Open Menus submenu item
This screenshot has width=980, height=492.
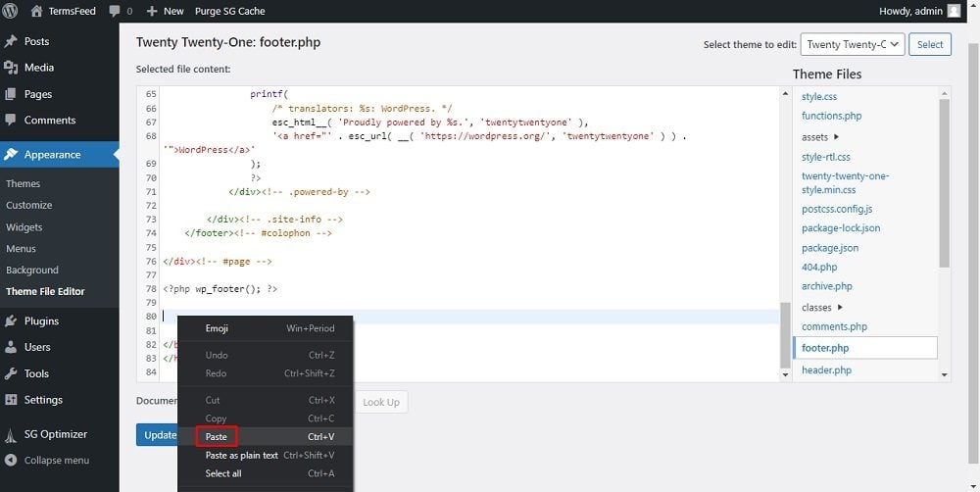pyautogui.click(x=21, y=248)
